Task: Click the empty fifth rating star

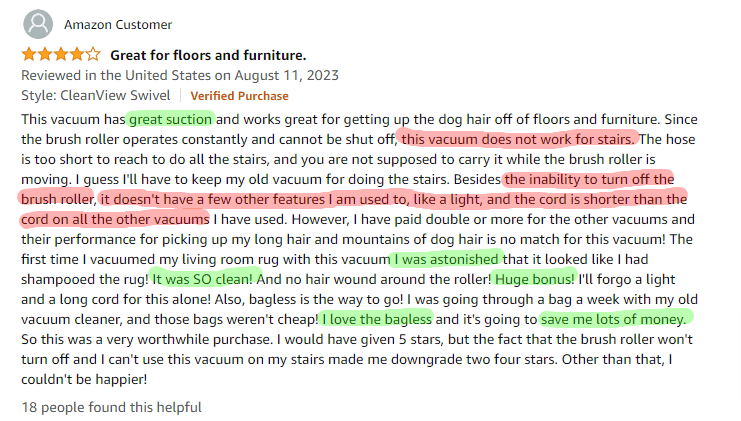Action: [93, 55]
